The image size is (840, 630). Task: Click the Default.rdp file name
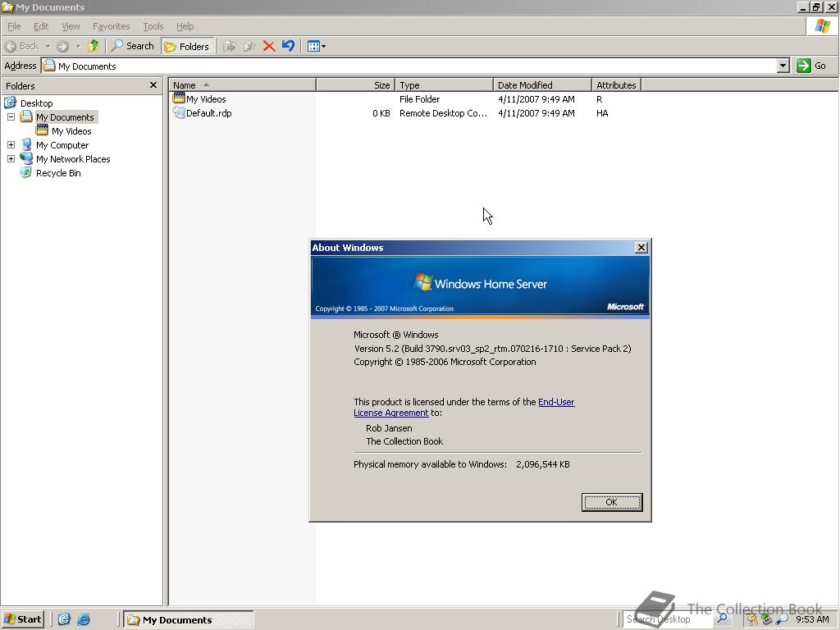pyautogui.click(x=209, y=113)
